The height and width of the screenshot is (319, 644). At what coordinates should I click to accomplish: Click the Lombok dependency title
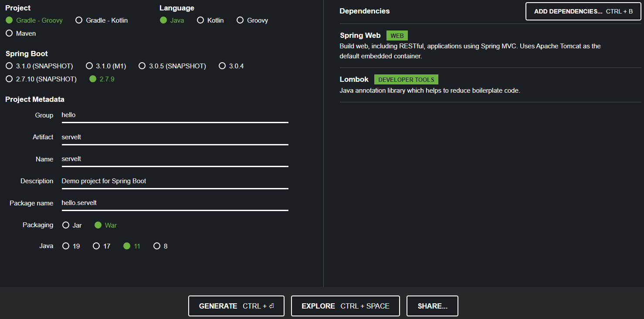(354, 79)
